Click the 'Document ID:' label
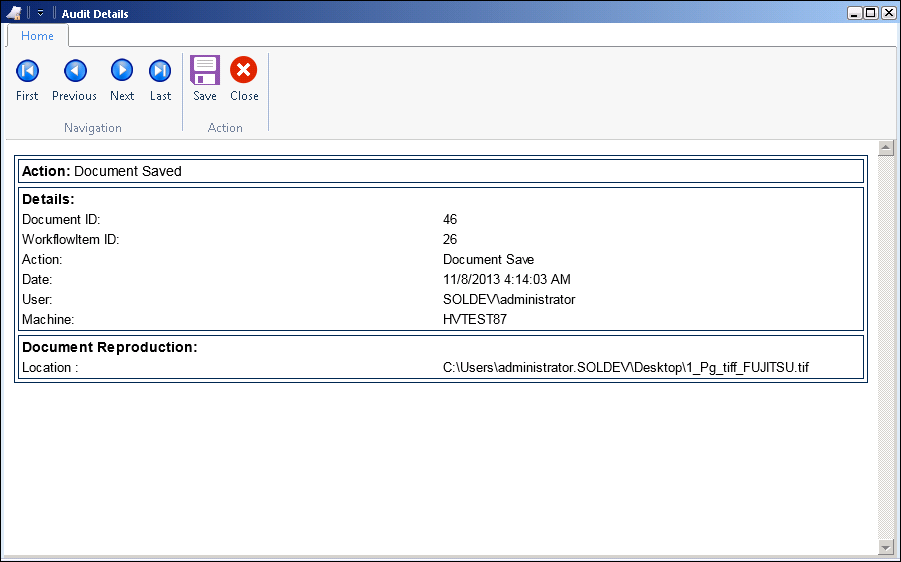Screen dimensions: 901x562 61,220
